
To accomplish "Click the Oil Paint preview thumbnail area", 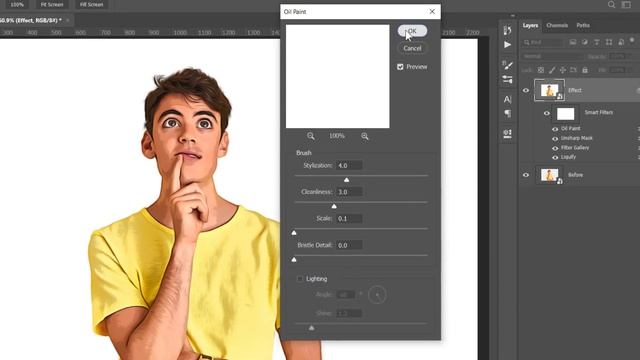I will (338, 76).
